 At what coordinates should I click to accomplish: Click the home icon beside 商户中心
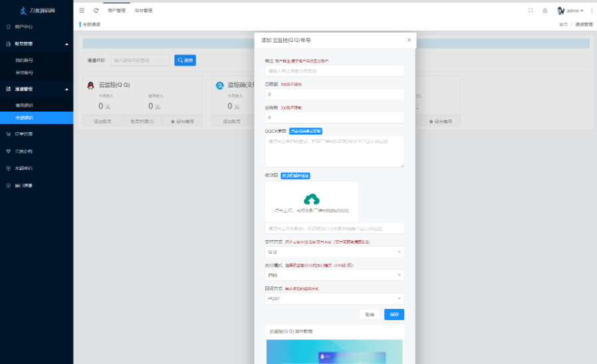point(9,27)
